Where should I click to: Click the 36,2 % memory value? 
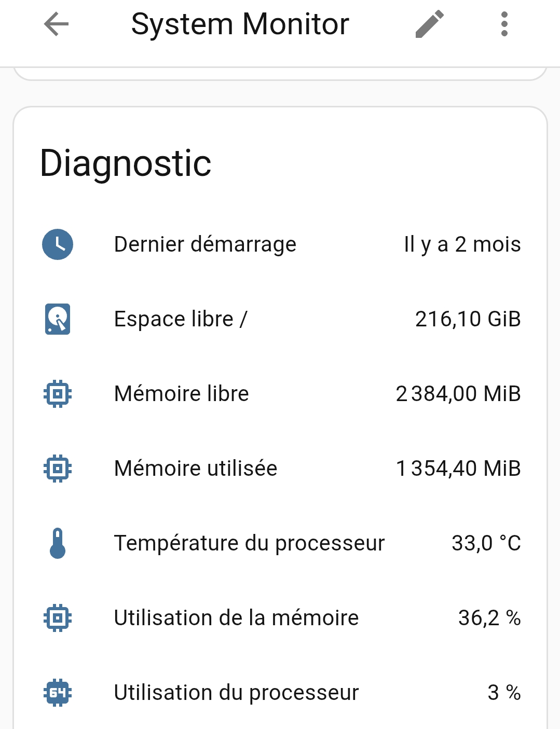pos(489,618)
